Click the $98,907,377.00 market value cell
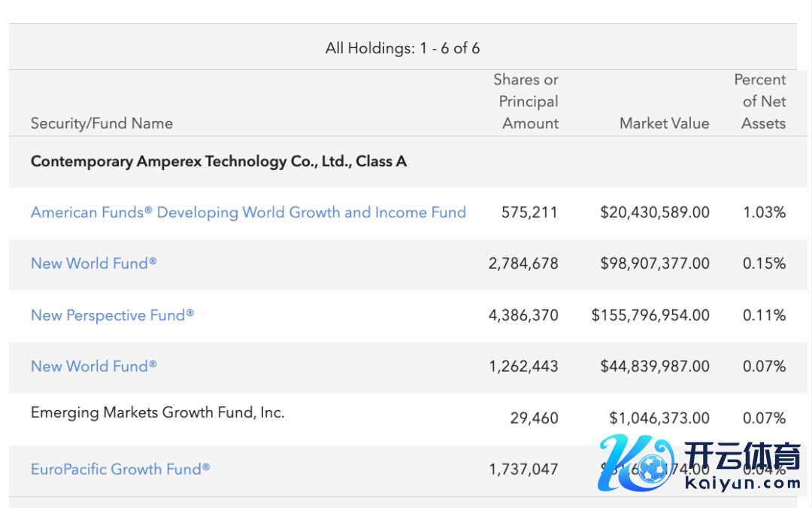The width and height of the screenshot is (812, 508). click(x=654, y=263)
